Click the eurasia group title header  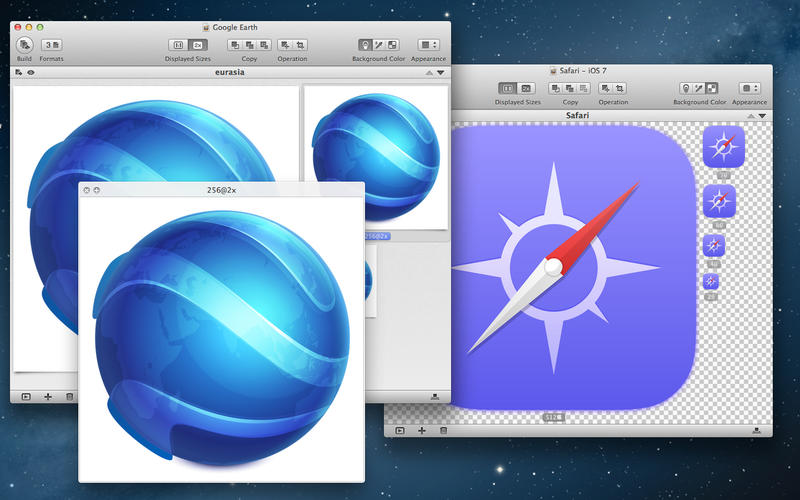click(x=231, y=73)
